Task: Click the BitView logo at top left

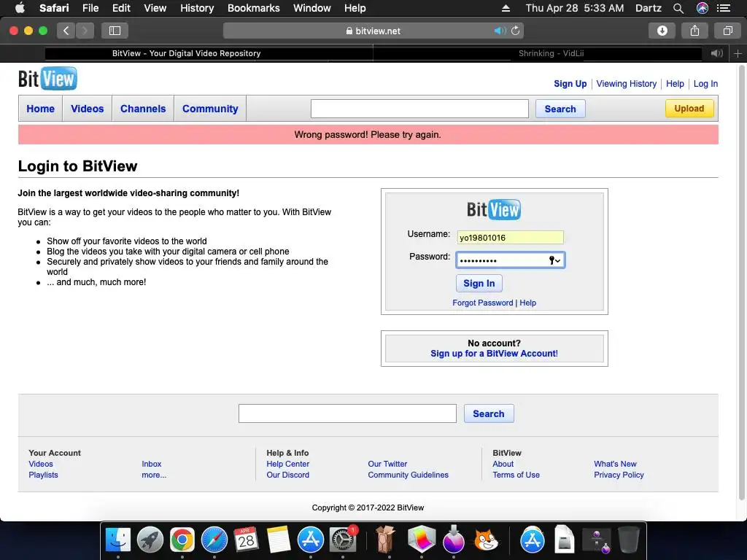Action: [47, 79]
